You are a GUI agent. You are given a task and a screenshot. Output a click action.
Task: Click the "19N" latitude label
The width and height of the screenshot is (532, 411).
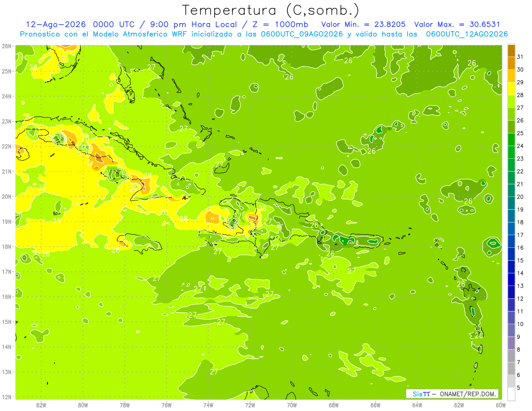[x=7, y=221]
